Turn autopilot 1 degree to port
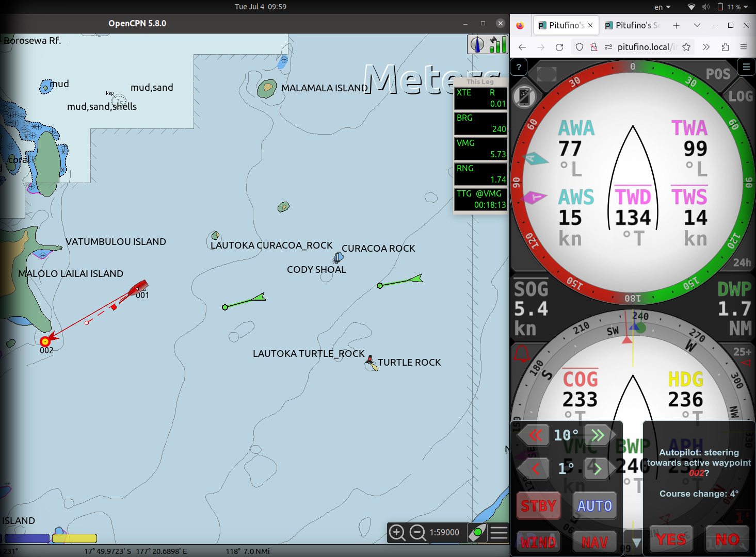This screenshot has width=756, height=557. click(533, 468)
